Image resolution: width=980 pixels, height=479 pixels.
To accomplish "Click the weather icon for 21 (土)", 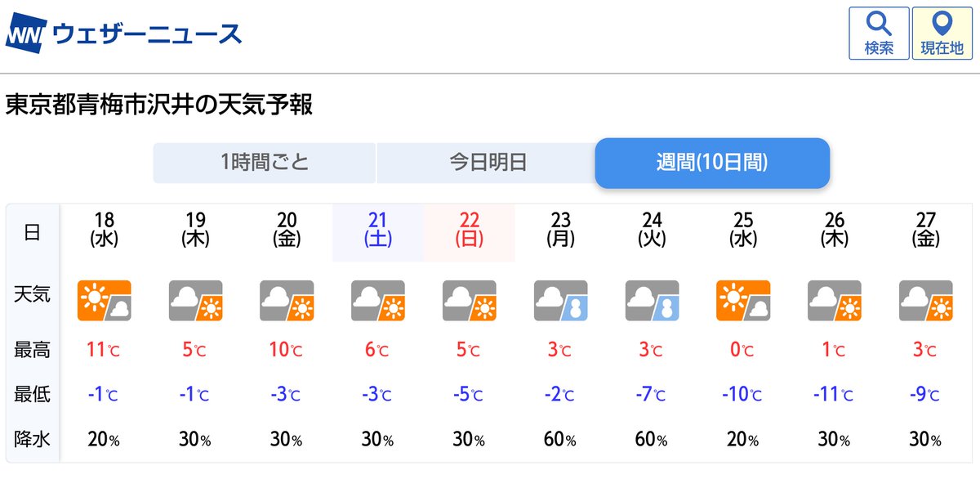I will click(378, 301).
